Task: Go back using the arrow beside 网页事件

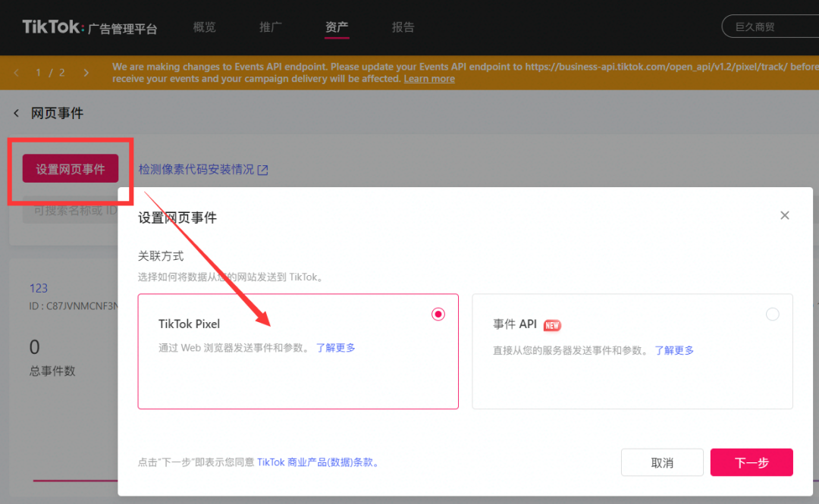Action: (x=16, y=113)
